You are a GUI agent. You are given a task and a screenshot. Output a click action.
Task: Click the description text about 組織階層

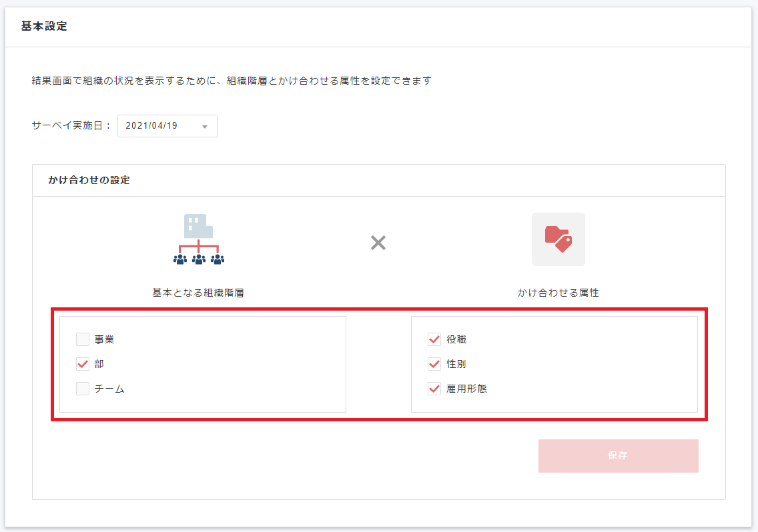click(232, 81)
